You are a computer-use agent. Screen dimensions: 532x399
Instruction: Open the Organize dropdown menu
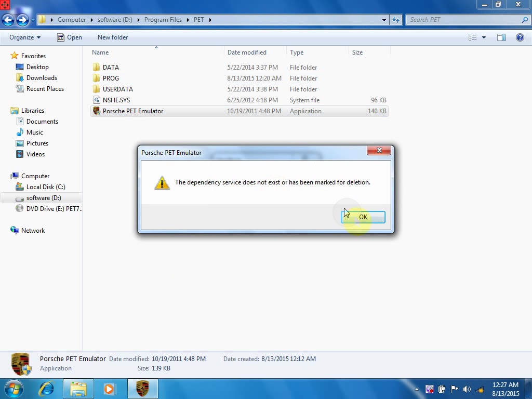pyautogui.click(x=24, y=37)
